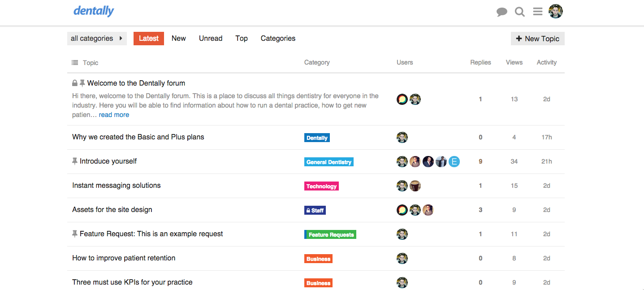Image resolution: width=644 pixels, height=290 pixels.
Task: Expand the 'all categories' dropdown
Action: coord(97,39)
